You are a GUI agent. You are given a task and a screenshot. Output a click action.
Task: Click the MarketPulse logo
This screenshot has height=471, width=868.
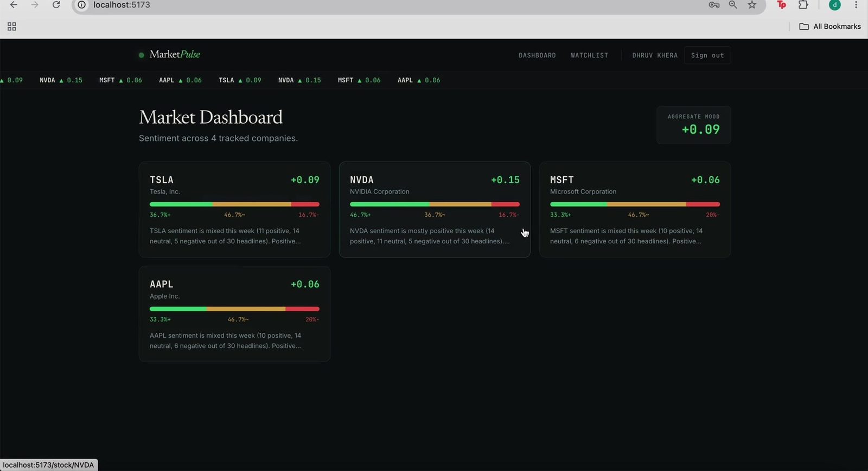(169, 54)
